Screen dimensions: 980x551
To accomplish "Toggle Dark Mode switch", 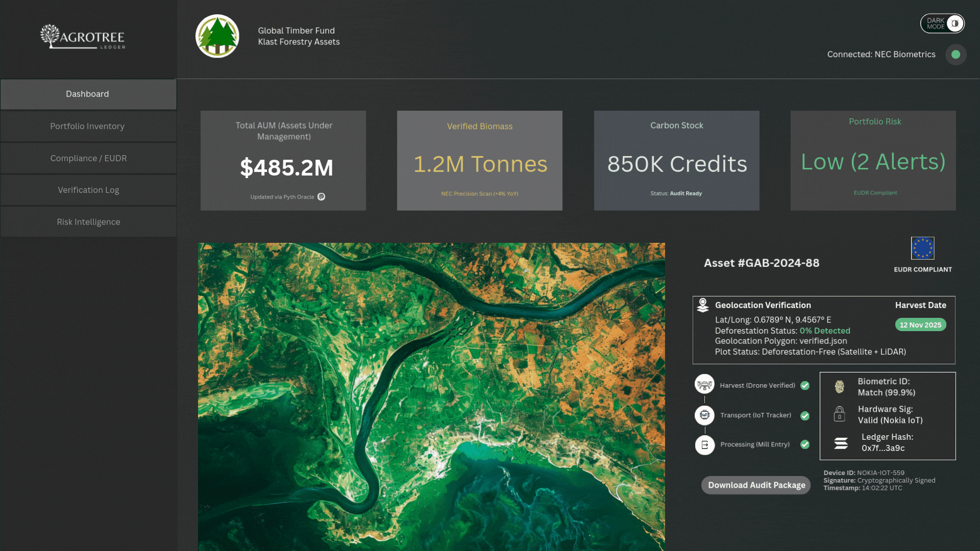I will [942, 23].
